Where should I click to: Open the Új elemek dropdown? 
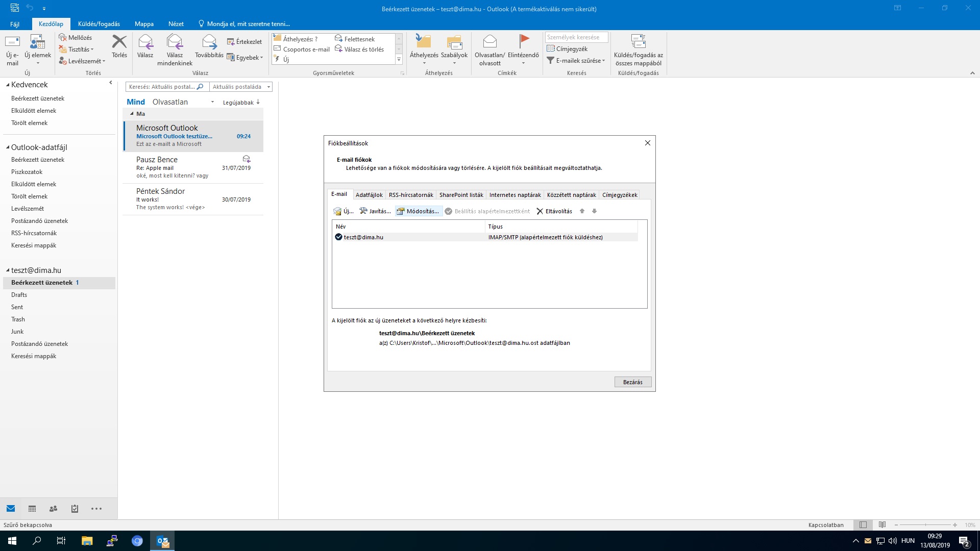pyautogui.click(x=38, y=50)
